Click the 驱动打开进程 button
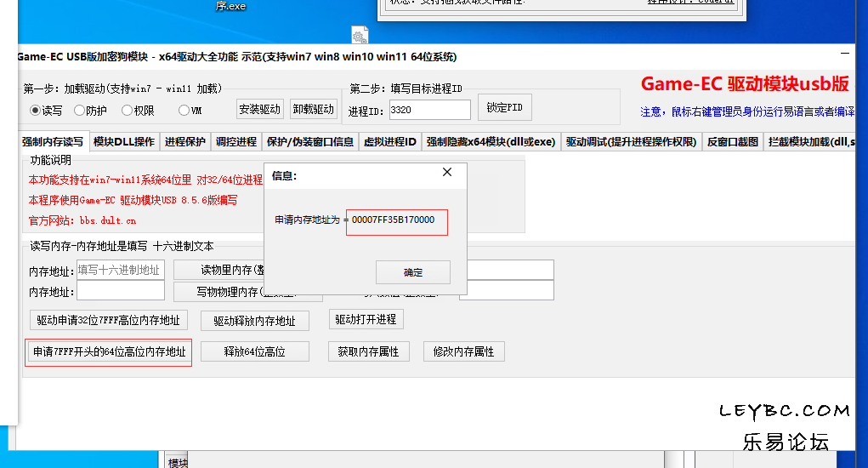 click(x=366, y=320)
